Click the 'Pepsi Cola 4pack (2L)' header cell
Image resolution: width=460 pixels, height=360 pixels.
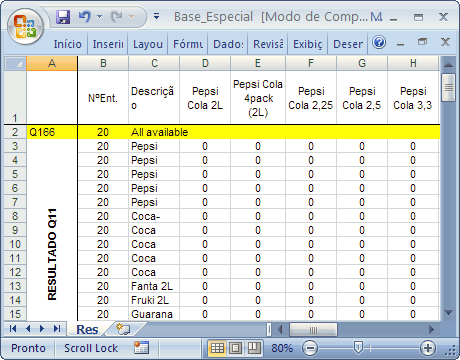(x=258, y=97)
